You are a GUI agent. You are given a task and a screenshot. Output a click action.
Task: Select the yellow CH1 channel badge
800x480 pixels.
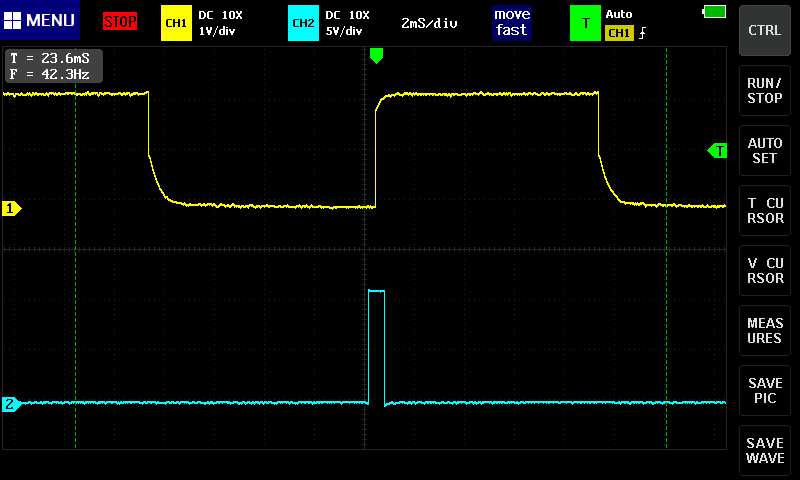pyautogui.click(x=176, y=22)
